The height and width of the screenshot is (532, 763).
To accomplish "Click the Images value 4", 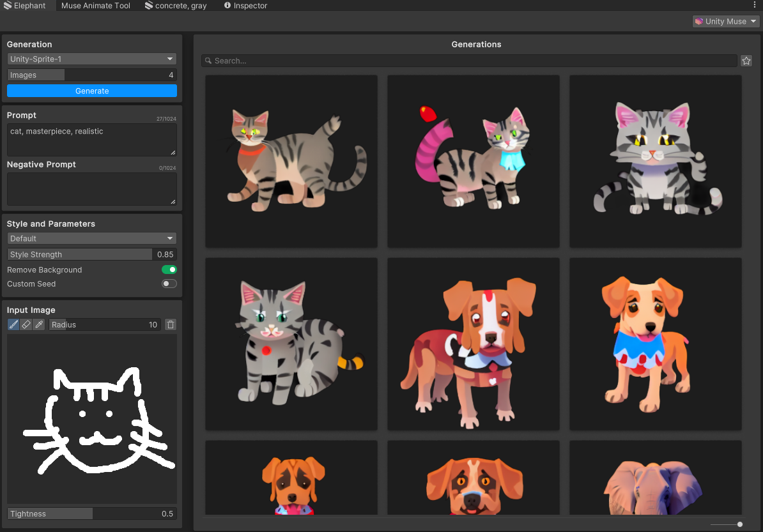I will 171,75.
